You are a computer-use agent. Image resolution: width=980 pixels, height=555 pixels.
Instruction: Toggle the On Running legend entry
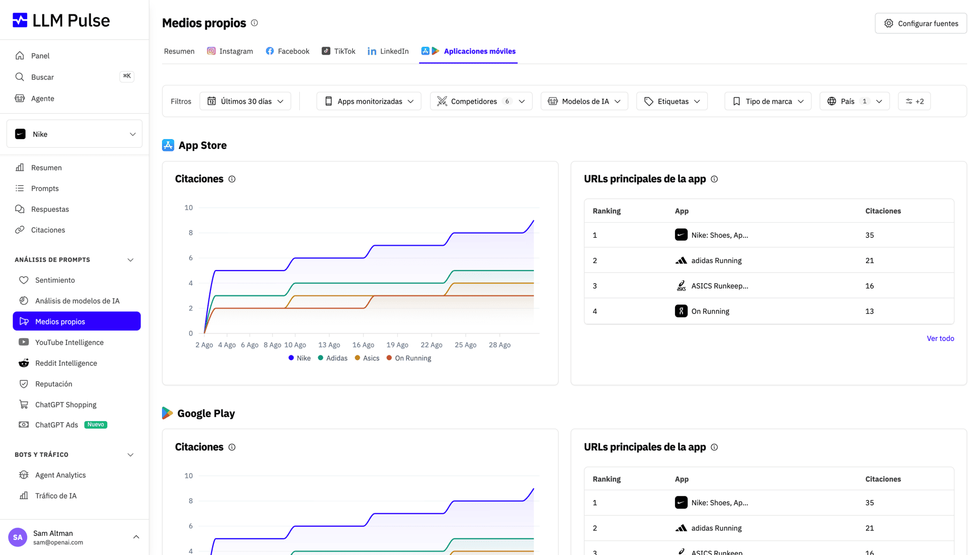(409, 358)
